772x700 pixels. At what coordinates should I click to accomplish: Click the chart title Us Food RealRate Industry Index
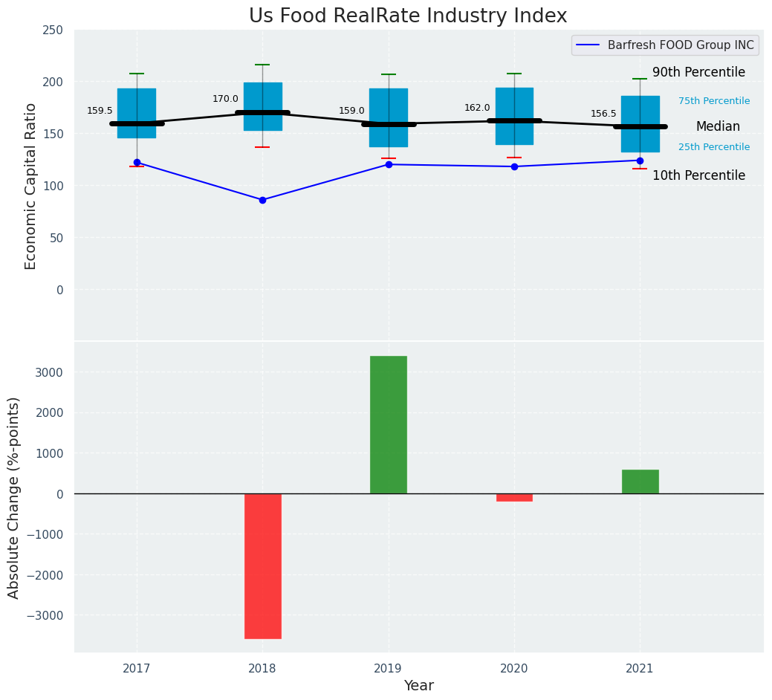[x=408, y=16]
